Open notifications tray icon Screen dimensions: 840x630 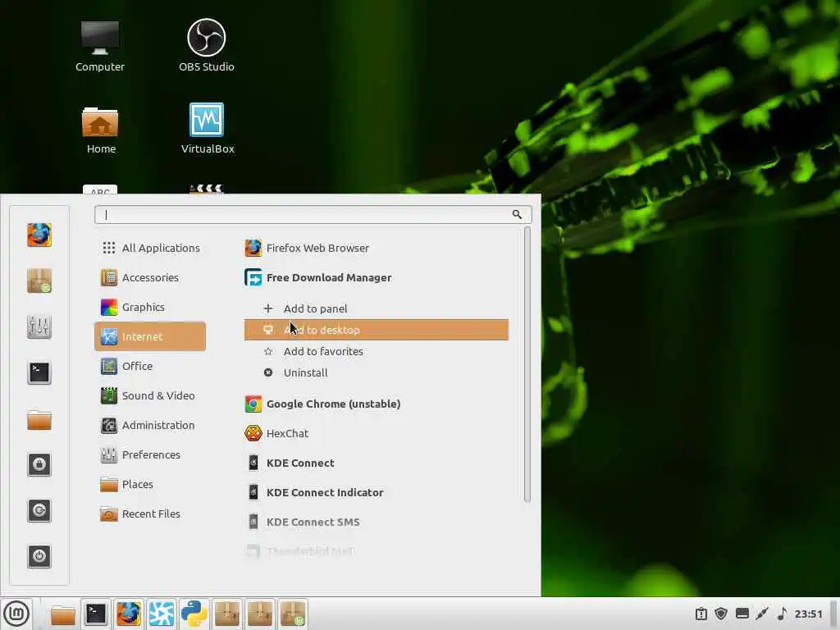(701, 614)
